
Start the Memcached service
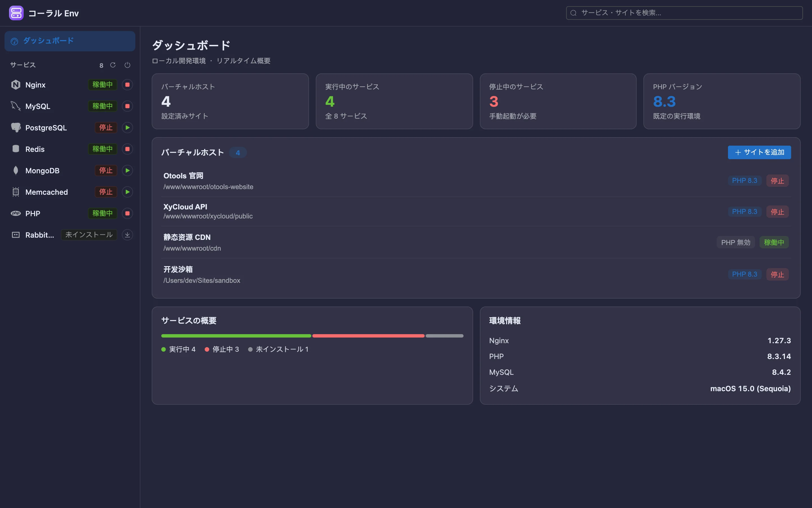click(x=127, y=192)
